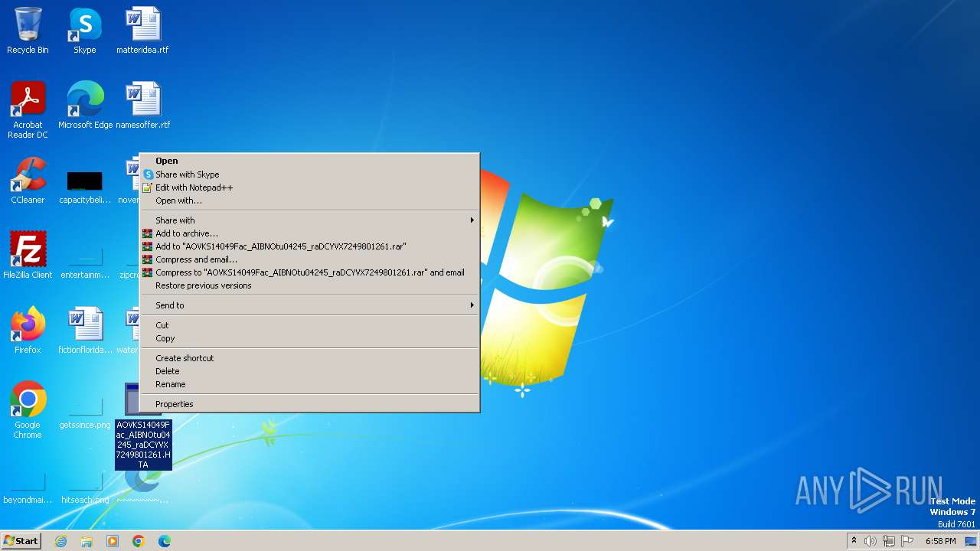Launch Internet Explorer from the taskbar

click(60, 541)
